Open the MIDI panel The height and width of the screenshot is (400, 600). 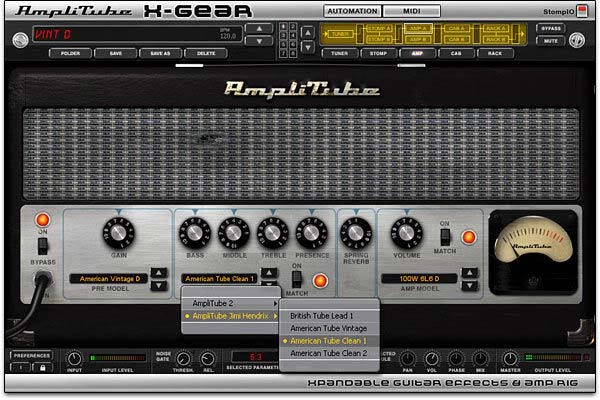[x=411, y=11]
